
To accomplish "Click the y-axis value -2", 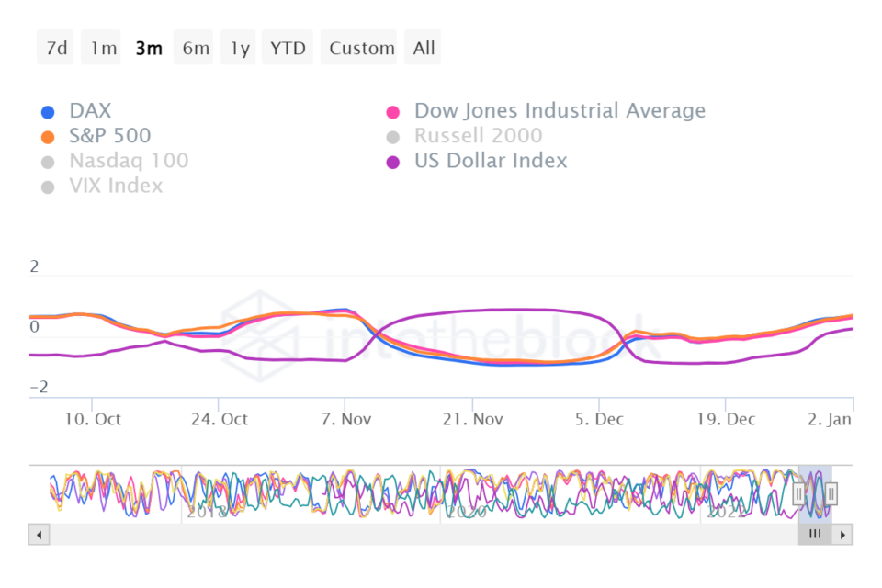I will point(39,387).
